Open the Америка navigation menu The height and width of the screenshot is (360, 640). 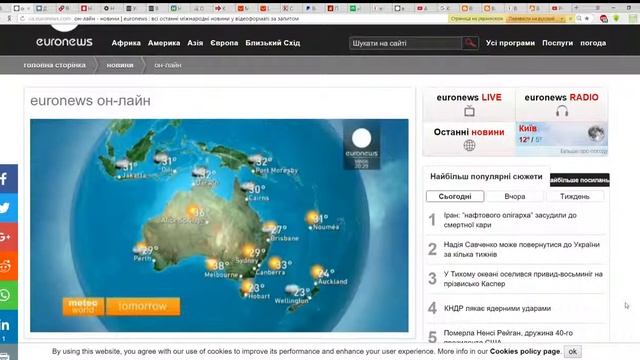tap(164, 43)
